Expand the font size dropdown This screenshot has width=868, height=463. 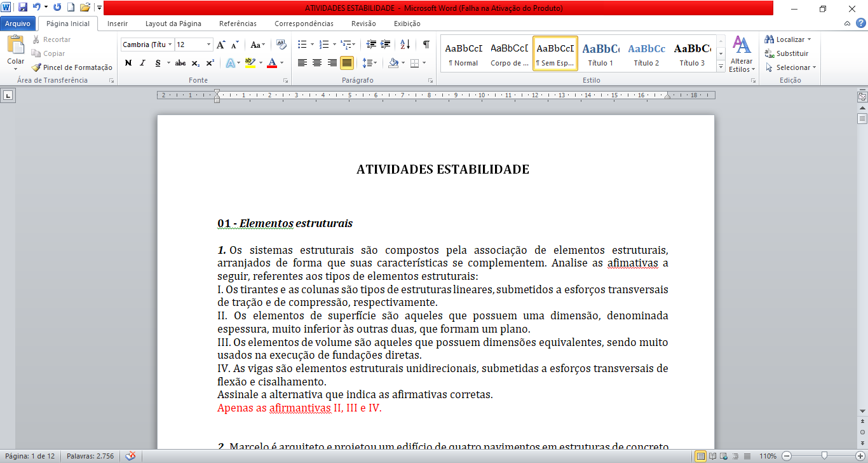coord(209,45)
